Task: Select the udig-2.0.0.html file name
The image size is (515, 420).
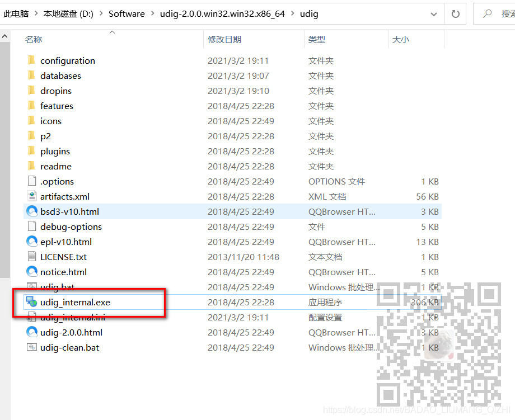Action: pyautogui.click(x=71, y=332)
